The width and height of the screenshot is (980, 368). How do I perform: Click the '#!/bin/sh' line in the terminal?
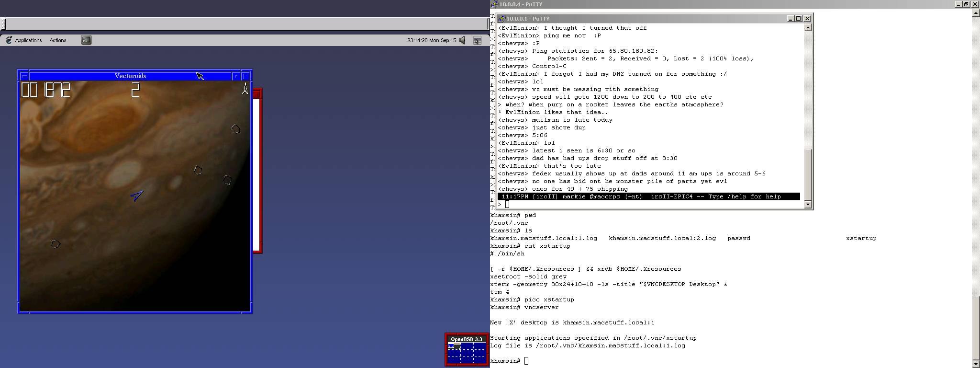click(507, 253)
